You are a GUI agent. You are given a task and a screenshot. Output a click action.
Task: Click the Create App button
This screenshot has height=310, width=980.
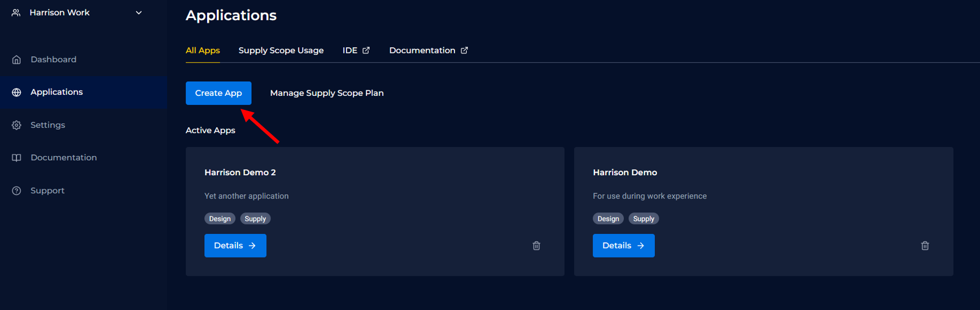tap(218, 93)
